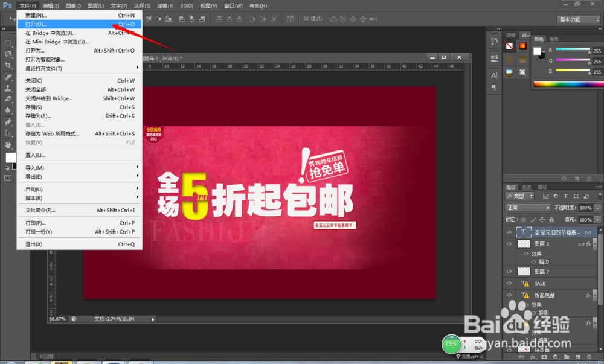Choose 置入(L)... menu item
The image size is (604, 364).
(x=80, y=155)
